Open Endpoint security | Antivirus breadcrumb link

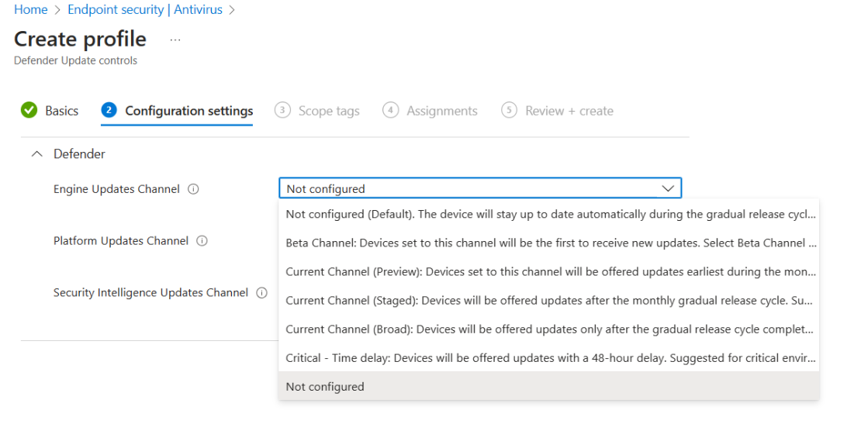tap(144, 9)
